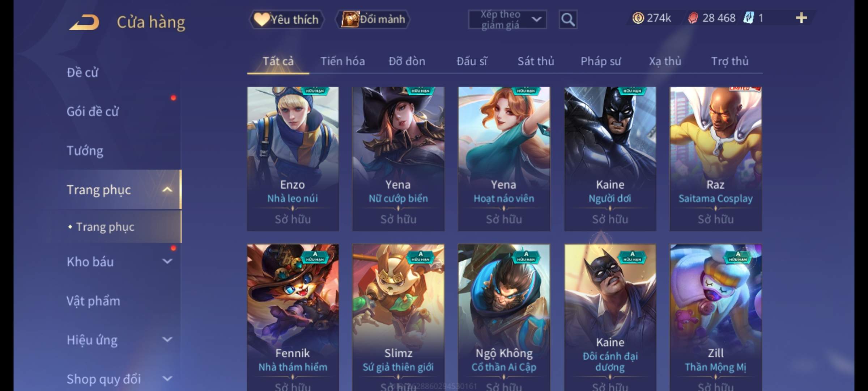Open the Xếp theo giảm giá dropdown
The image size is (868, 391).
(x=507, y=20)
